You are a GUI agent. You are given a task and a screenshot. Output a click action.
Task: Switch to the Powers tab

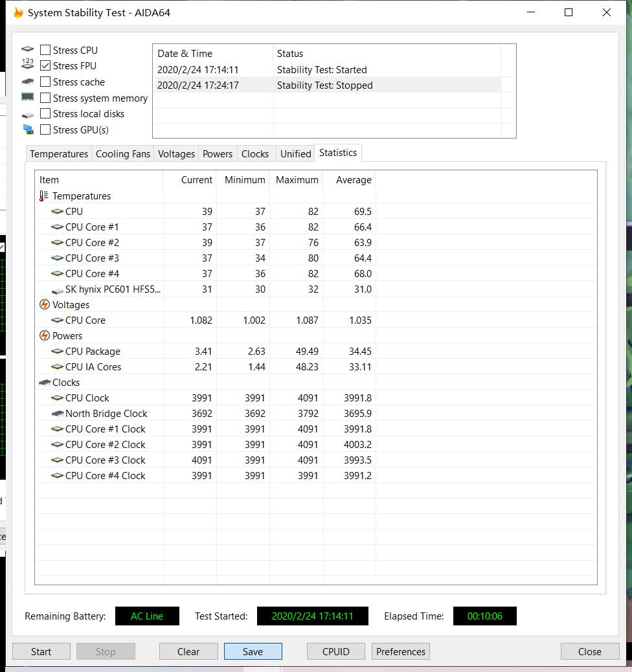tap(218, 154)
